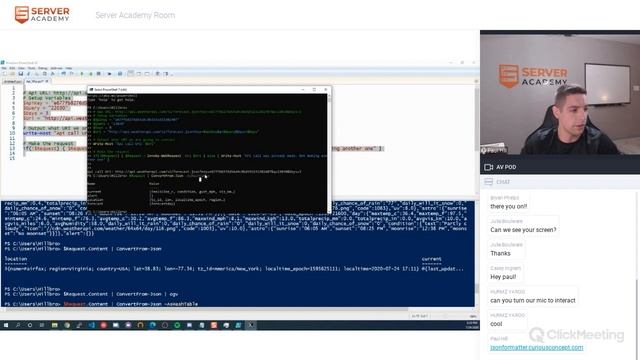Viewport: 640px width, 360px height.
Task: Open Visual Studio Code from the taskbar
Action: (x=91, y=325)
